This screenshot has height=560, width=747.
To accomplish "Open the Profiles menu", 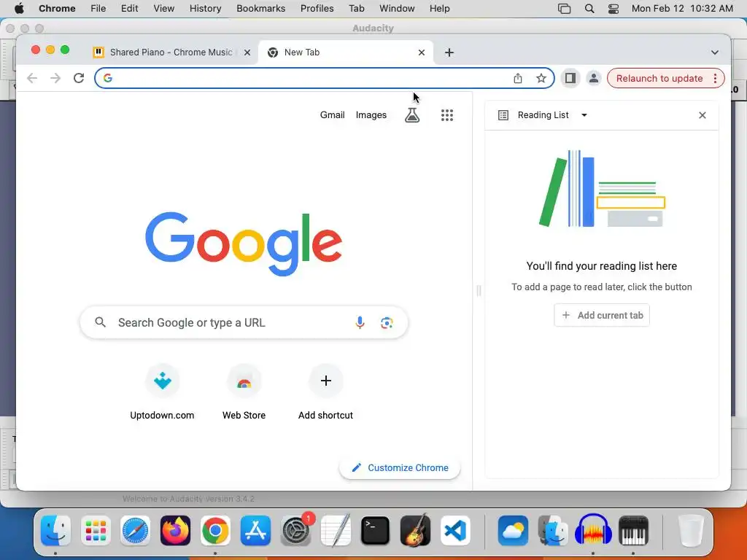I will 317,9.
